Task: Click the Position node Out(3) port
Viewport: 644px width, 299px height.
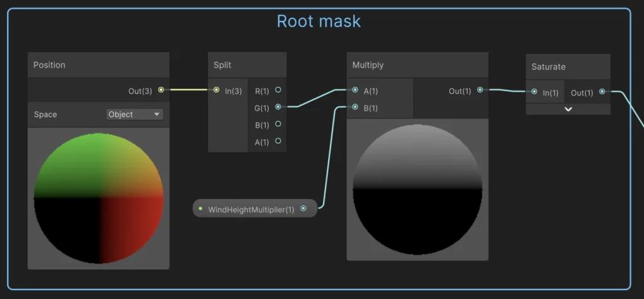Action: [161, 90]
